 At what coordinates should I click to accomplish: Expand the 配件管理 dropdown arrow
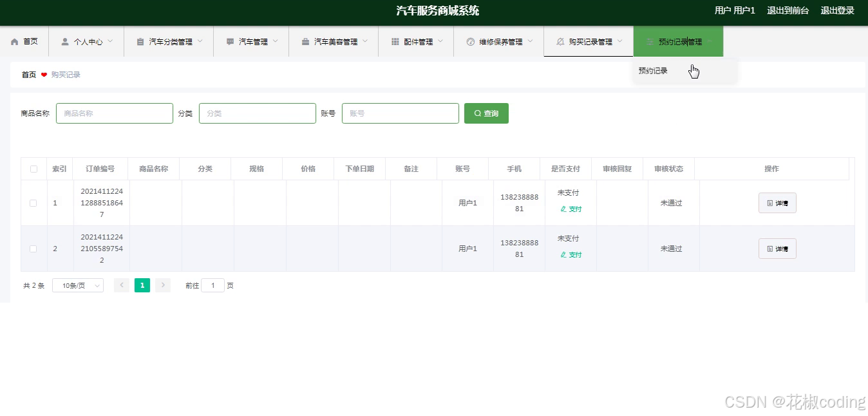tap(440, 41)
